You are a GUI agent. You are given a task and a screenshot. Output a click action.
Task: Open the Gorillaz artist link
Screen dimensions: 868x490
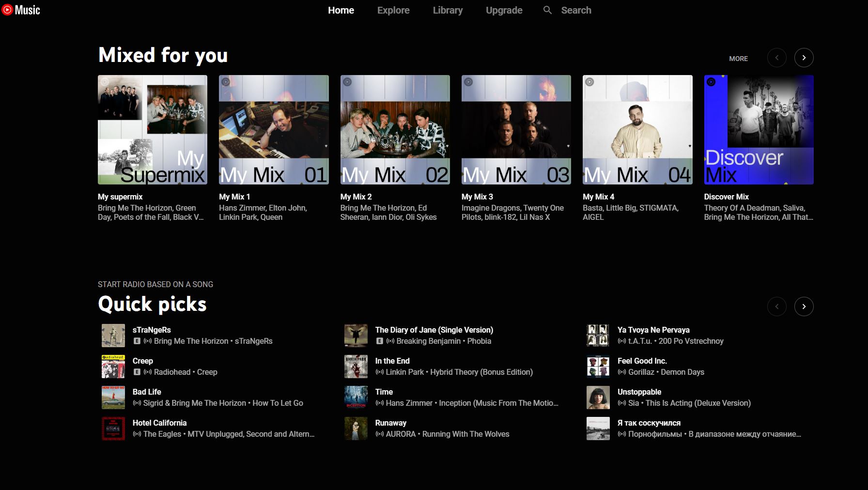pos(641,372)
